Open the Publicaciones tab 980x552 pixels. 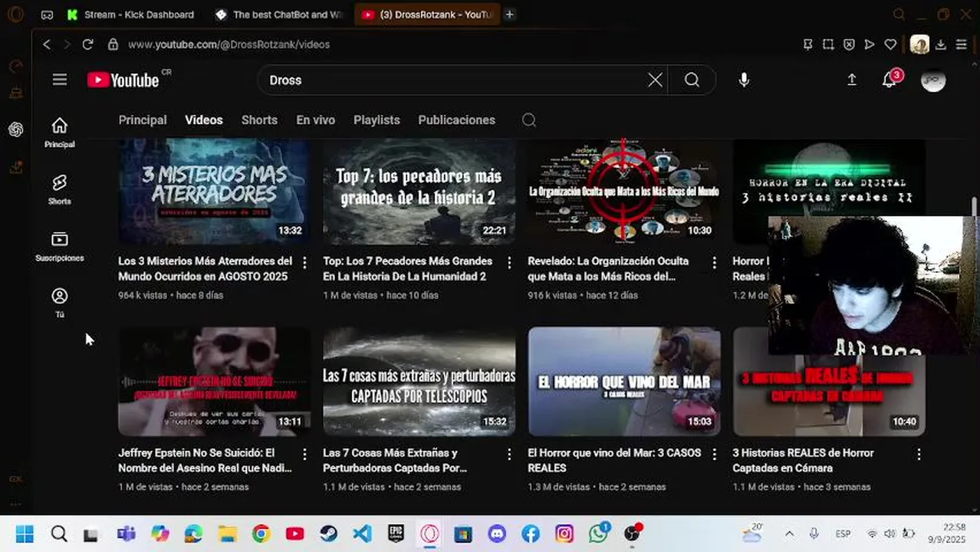[x=456, y=120]
